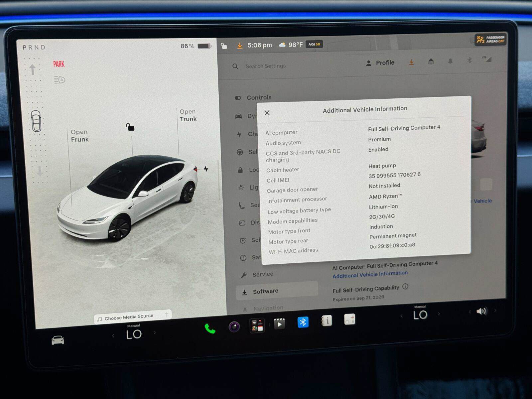Launch the Theater video app
The height and width of the screenshot is (399, 532).
279,323
